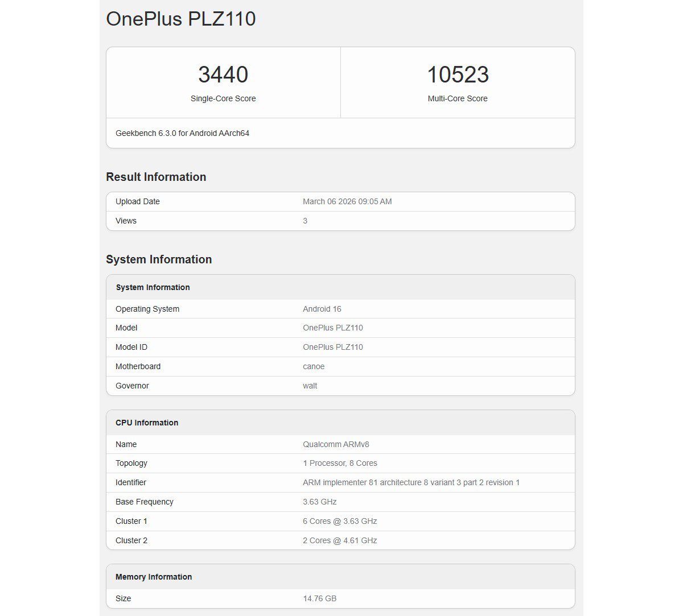Viewport: 683px width, 616px height.
Task: Click the CPU Information panel header
Action: 146,423
